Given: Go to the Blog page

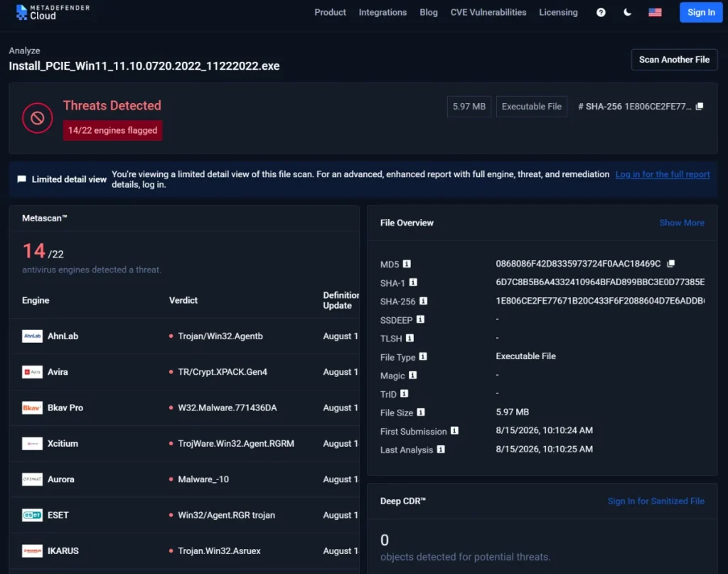Looking at the screenshot, I should pyautogui.click(x=429, y=13).
